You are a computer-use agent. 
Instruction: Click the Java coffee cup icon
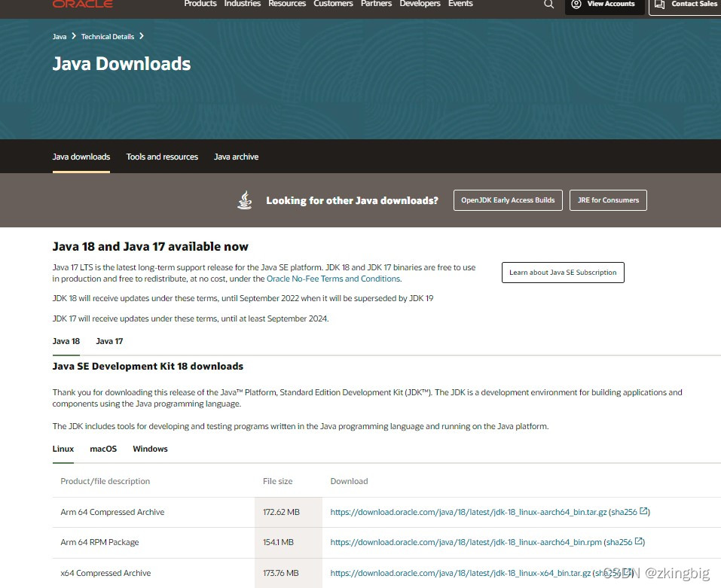pyautogui.click(x=245, y=200)
